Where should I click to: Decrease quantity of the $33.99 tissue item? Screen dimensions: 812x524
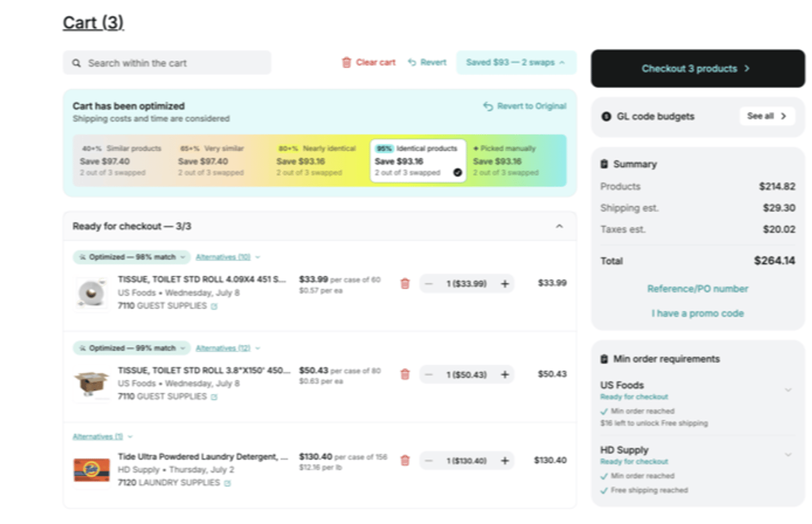coord(429,283)
